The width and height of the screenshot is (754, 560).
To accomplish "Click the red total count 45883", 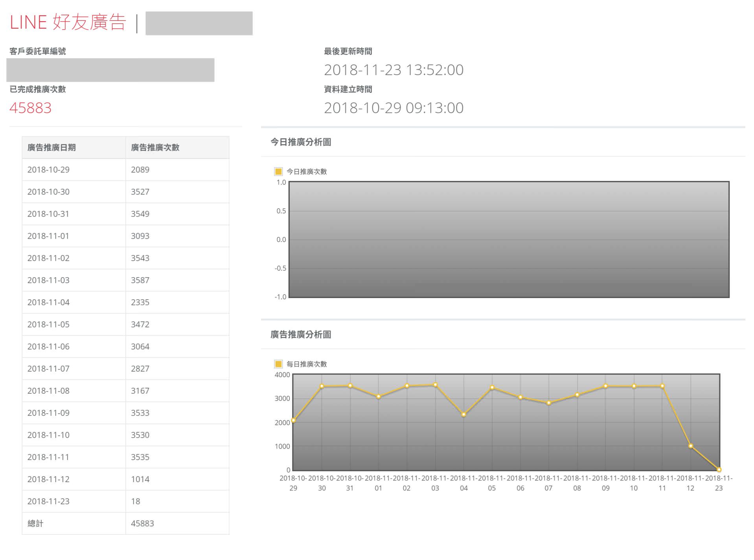I will [30, 108].
